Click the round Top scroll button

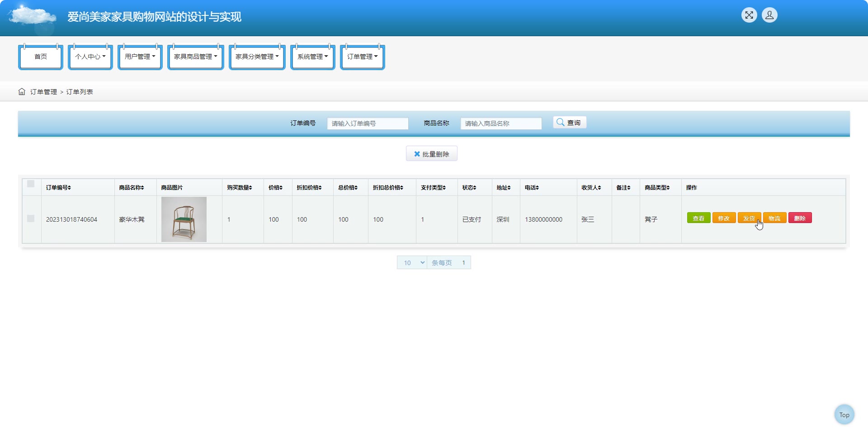click(844, 414)
